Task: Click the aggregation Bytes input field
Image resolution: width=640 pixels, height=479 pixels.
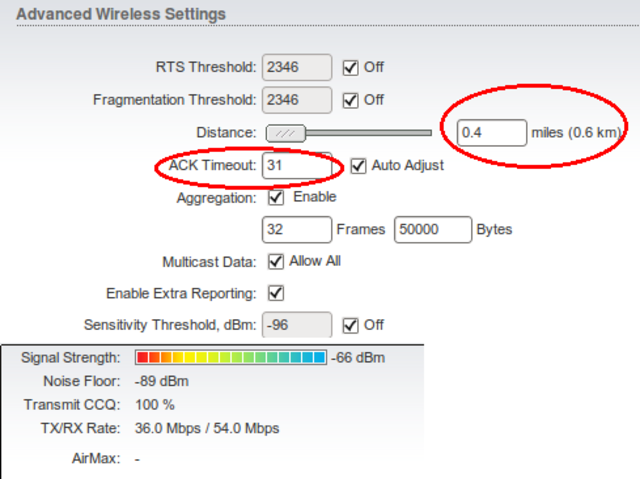Action: pos(432,230)
